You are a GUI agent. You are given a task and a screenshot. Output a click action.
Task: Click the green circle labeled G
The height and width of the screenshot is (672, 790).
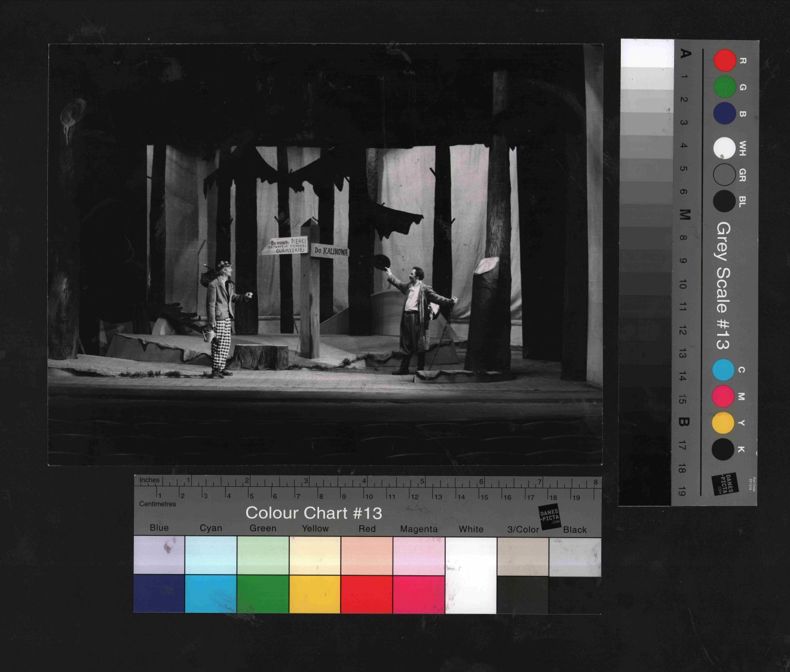coord(724,87)
